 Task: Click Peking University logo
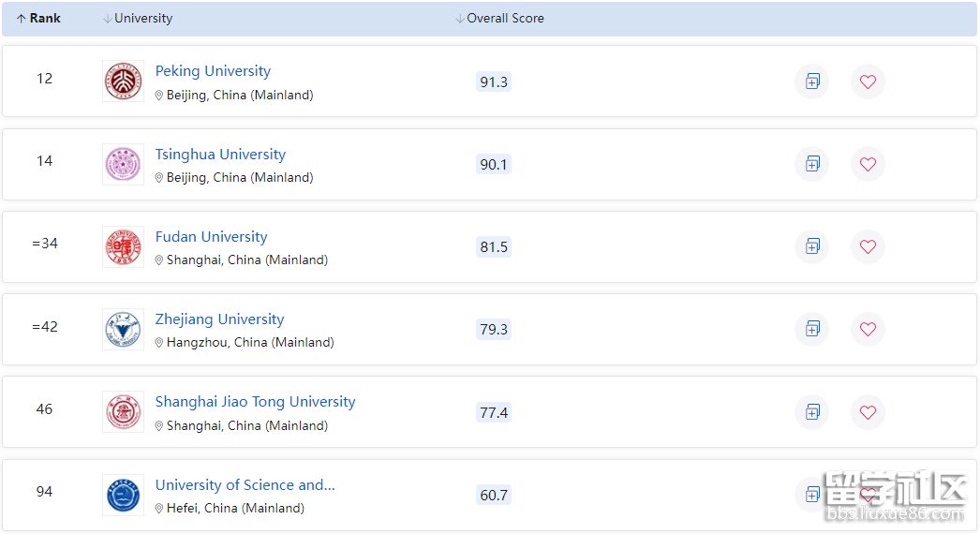coord(123,82)
